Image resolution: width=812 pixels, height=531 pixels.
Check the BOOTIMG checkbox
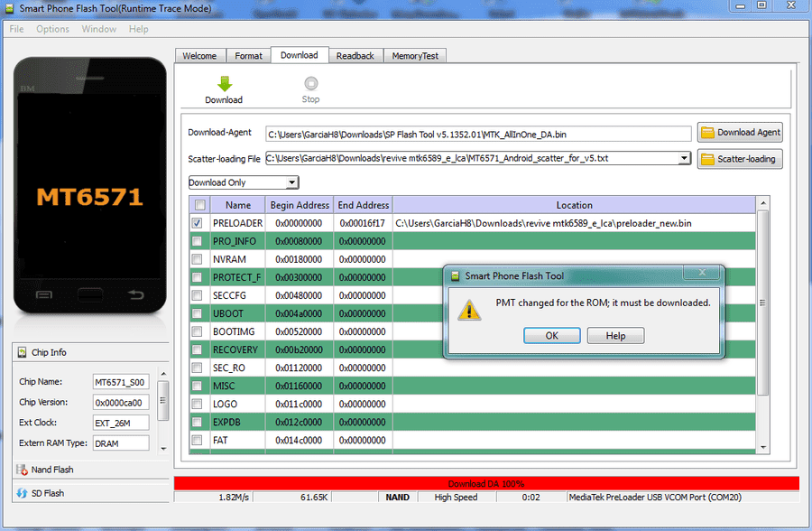[x=197, y=331]
